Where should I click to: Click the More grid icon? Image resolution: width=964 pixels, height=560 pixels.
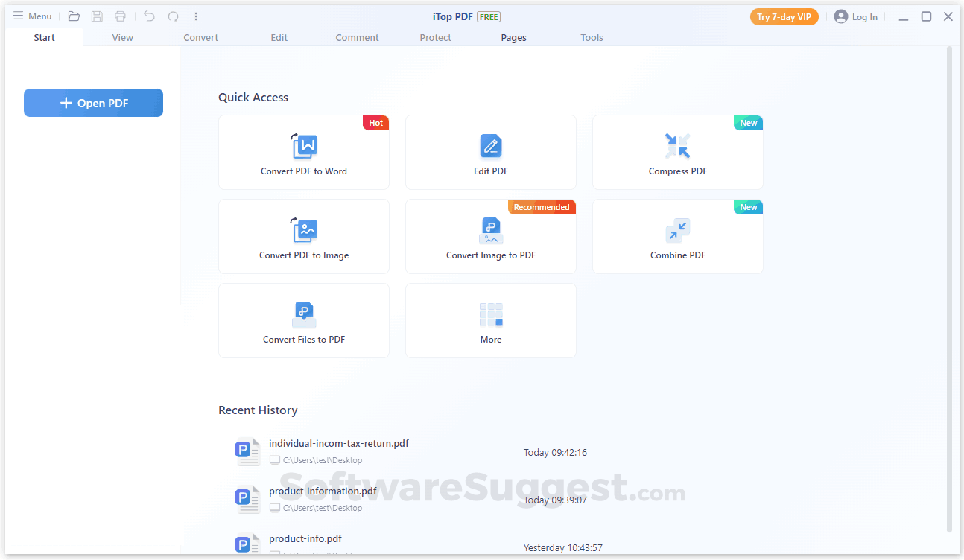[x=491, y=314]
